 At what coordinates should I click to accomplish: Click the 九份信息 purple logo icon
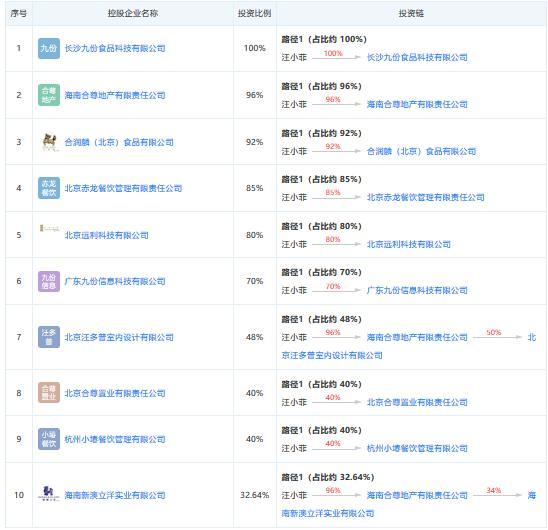coord(49,281)
